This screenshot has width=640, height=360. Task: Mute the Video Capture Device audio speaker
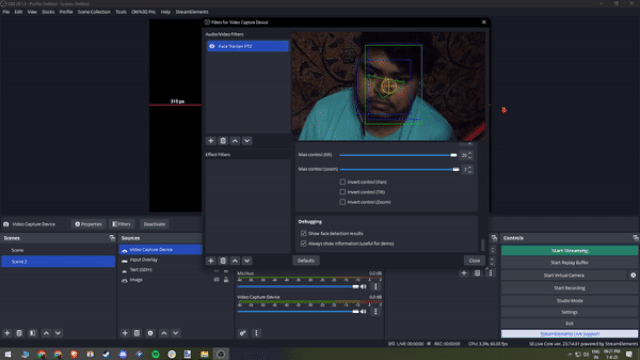(363, 311)
